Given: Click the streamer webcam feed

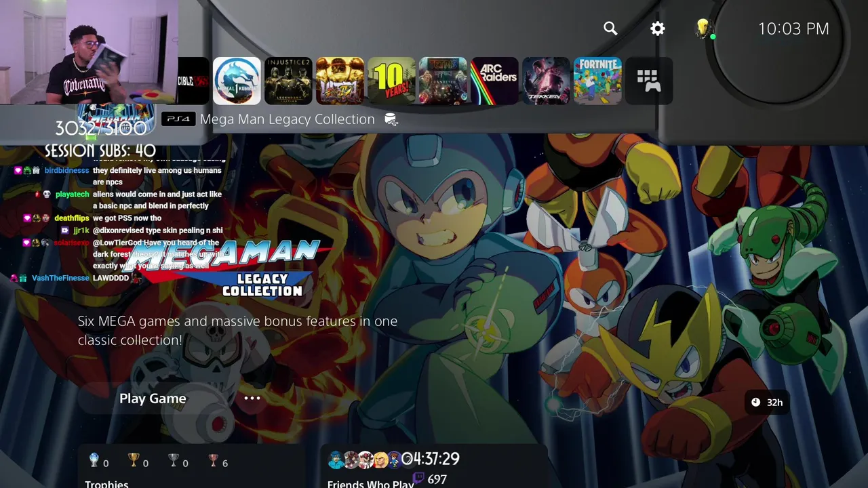Looking at the screenshot, I should point(89,52).
